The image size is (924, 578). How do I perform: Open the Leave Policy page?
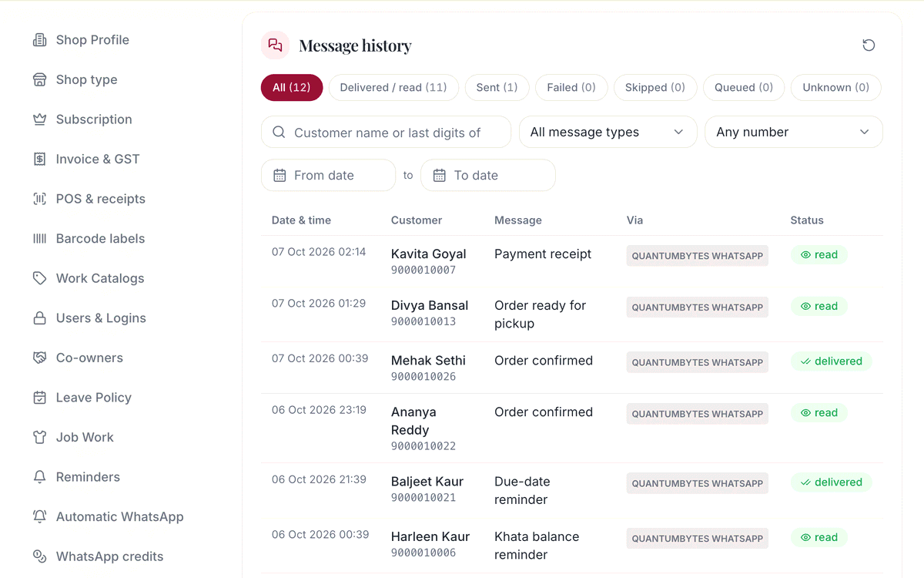(x=94, y=398)
